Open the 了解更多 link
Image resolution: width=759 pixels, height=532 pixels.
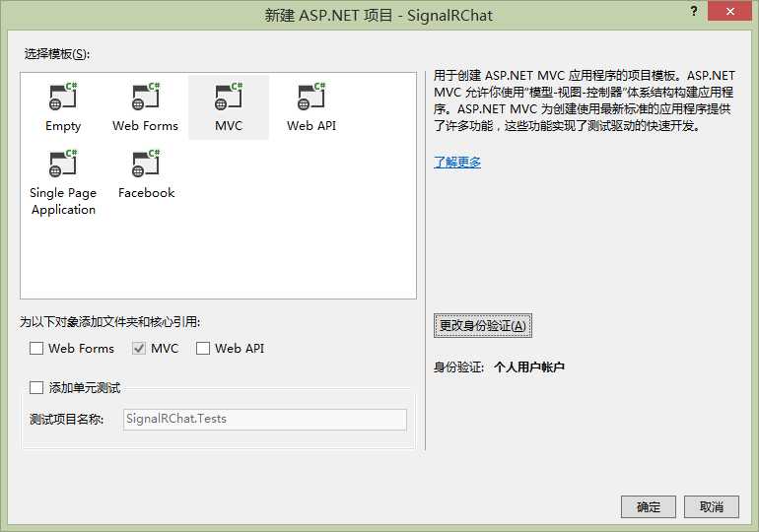click(457, 162)
